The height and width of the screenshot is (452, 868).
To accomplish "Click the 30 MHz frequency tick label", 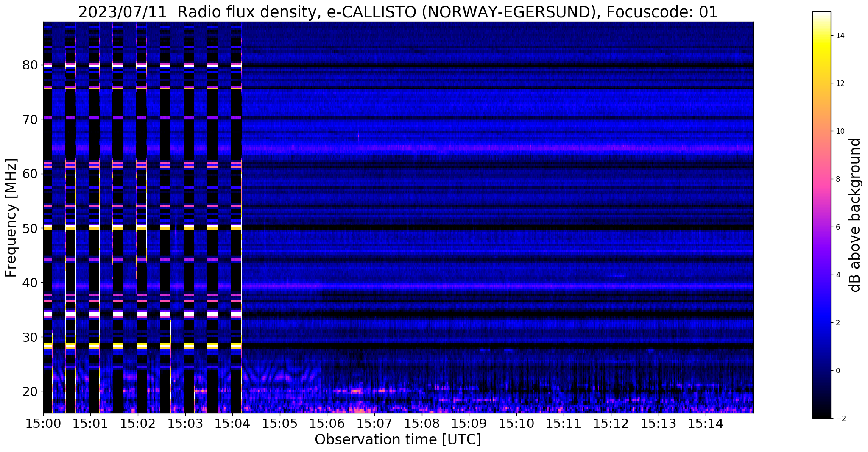I will point(30,337).
